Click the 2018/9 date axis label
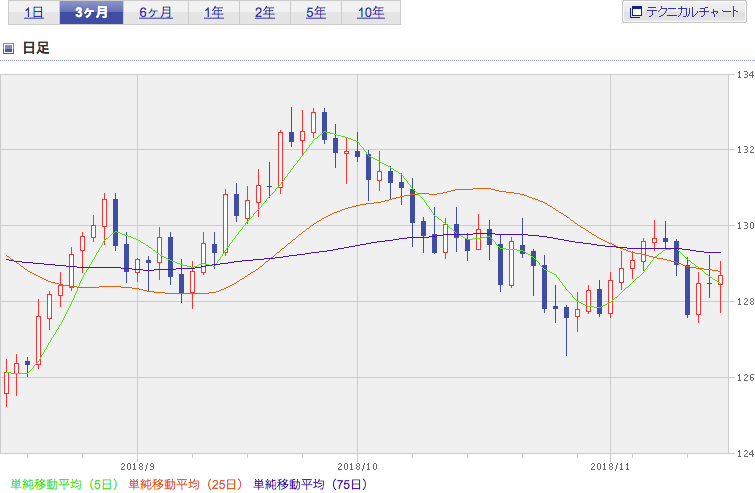The image size is (755, 493). pos(137,467)
